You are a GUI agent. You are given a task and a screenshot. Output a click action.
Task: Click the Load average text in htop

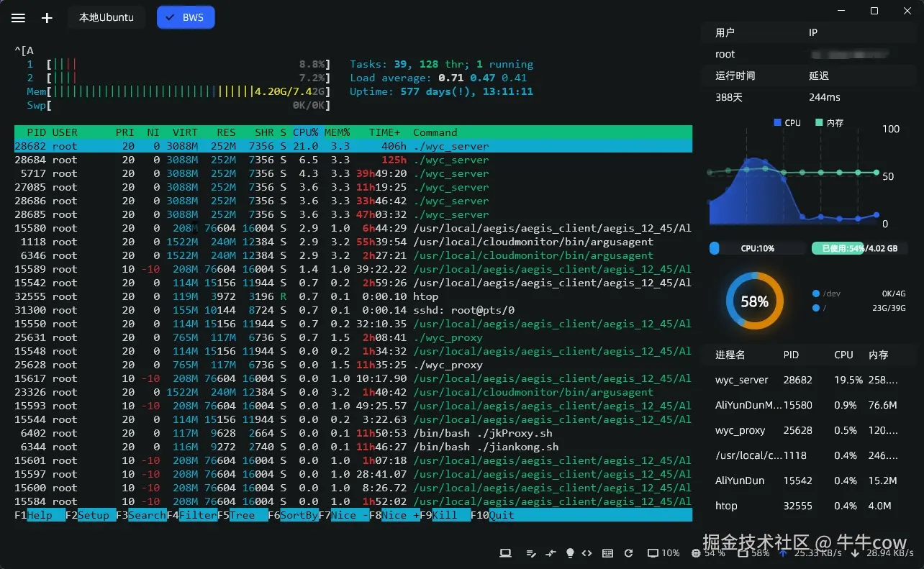(439, 78)
